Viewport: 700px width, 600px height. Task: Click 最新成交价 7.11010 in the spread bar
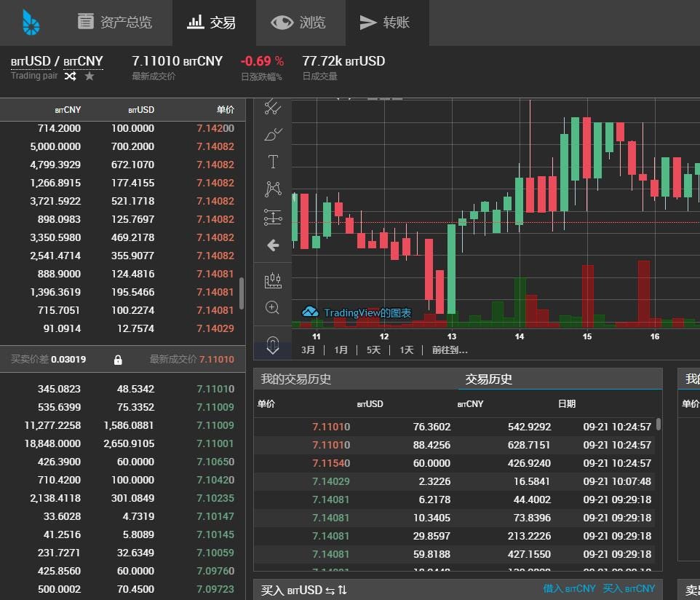pyautogui.click(x=191, y=359)
